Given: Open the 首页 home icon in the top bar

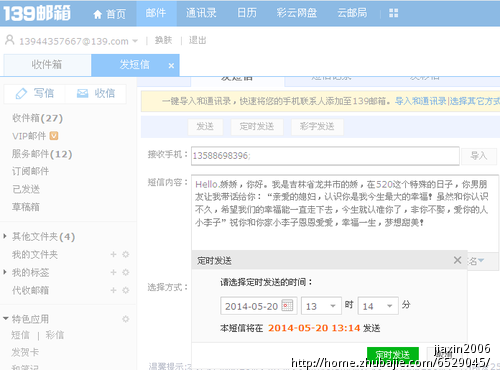Looking at the screenshot, I should (97, 14).
